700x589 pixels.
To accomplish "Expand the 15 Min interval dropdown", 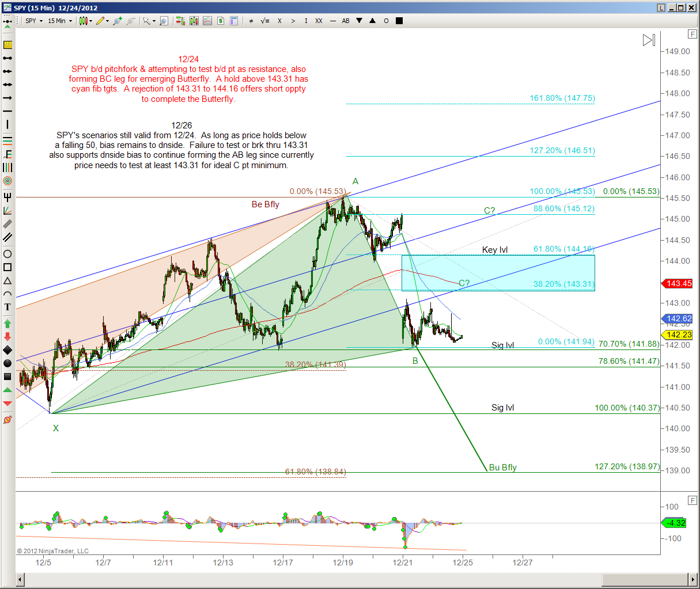I will [60, 21].
